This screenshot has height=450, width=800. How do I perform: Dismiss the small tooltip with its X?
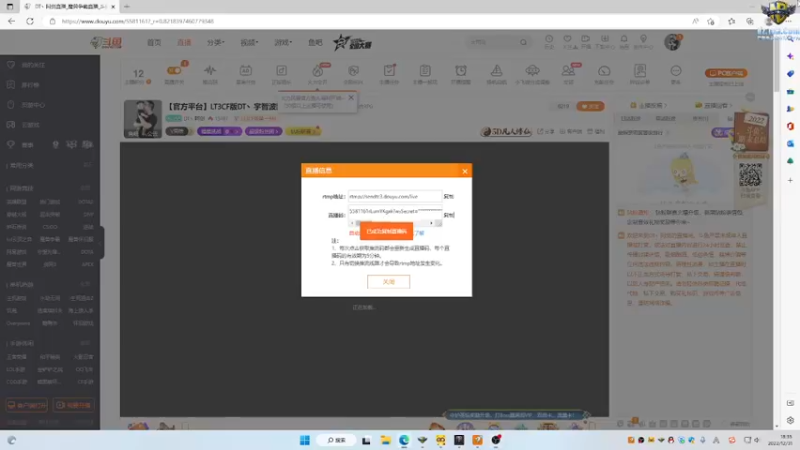tap(351, 97)
